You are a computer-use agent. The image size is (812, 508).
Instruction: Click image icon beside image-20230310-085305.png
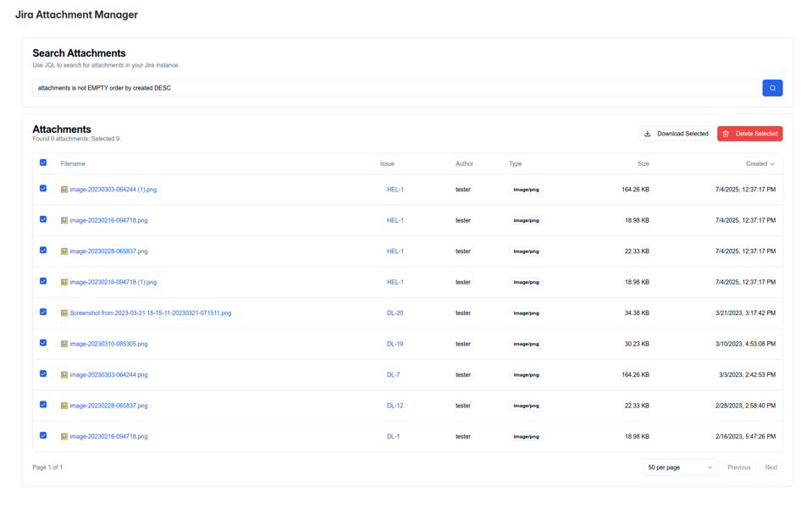64,344
